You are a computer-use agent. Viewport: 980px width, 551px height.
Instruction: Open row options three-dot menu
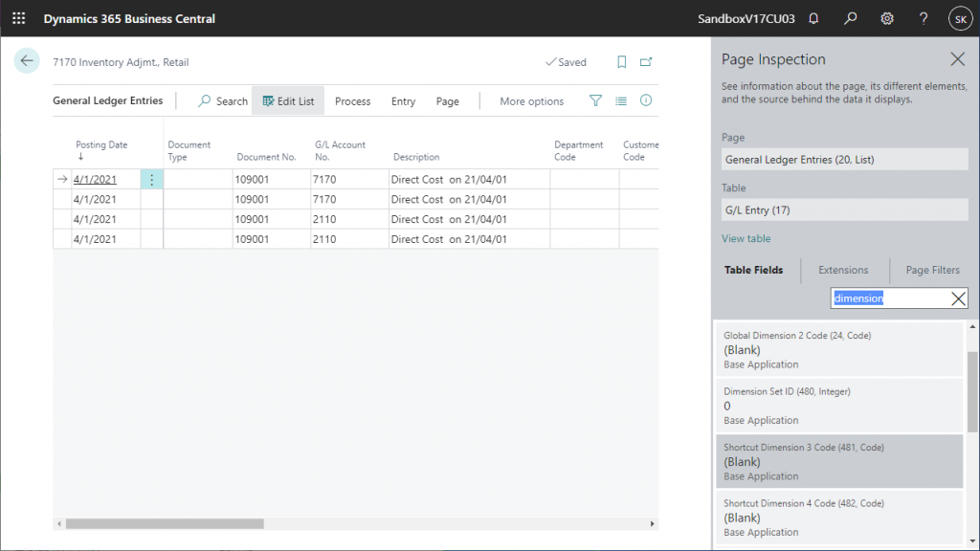[151, 179]
